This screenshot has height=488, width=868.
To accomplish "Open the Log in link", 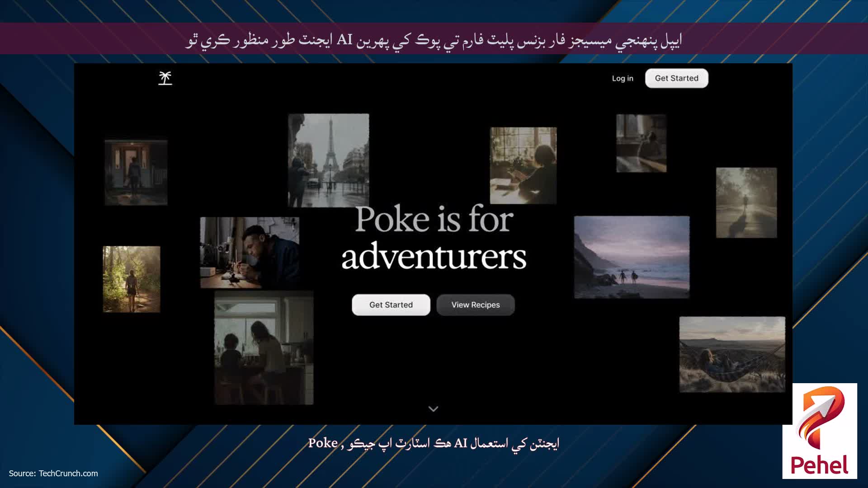I will point(623,78).
